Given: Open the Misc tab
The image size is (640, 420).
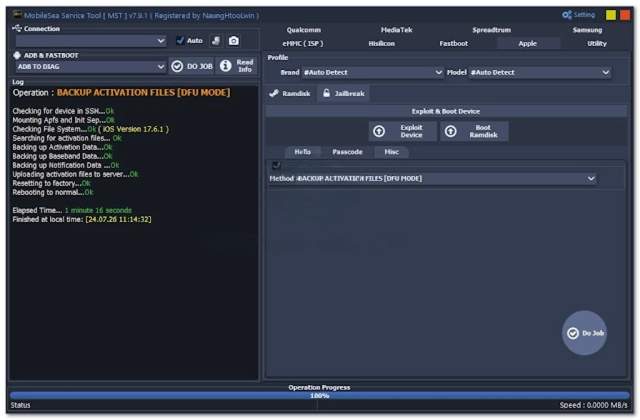Looking at the screenshot, I should [391, 152].
